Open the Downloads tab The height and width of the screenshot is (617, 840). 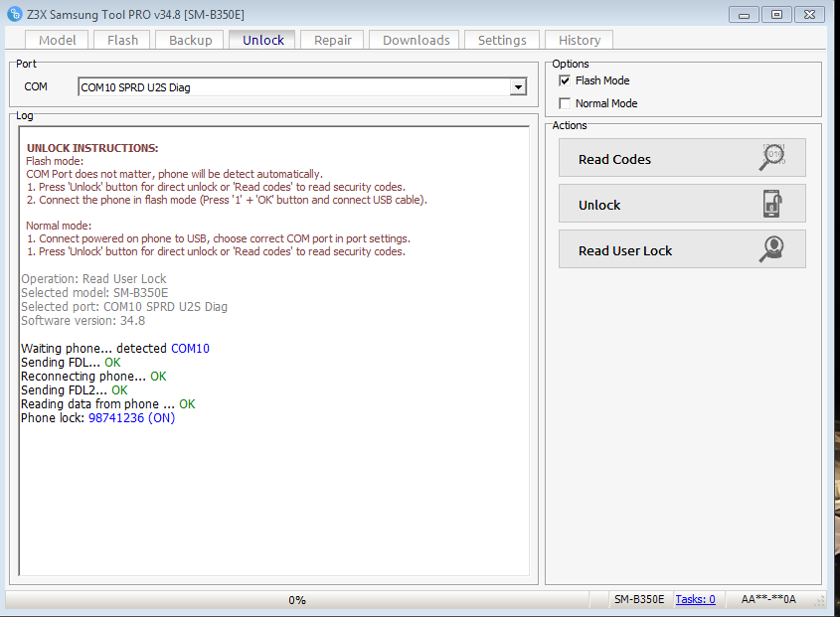click(x=417, y=40)
